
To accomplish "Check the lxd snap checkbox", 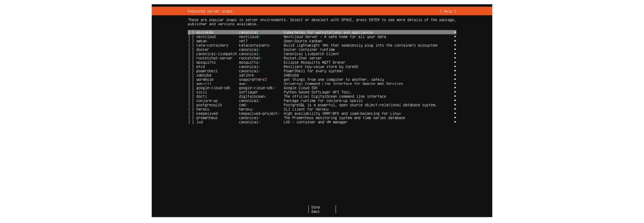I will (x=191, y=122).
